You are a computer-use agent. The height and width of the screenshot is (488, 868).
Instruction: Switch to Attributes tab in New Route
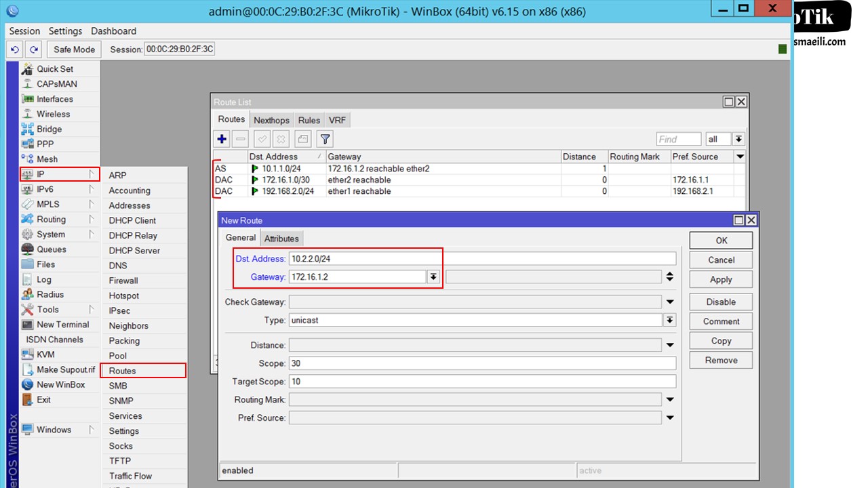(281, 239)
